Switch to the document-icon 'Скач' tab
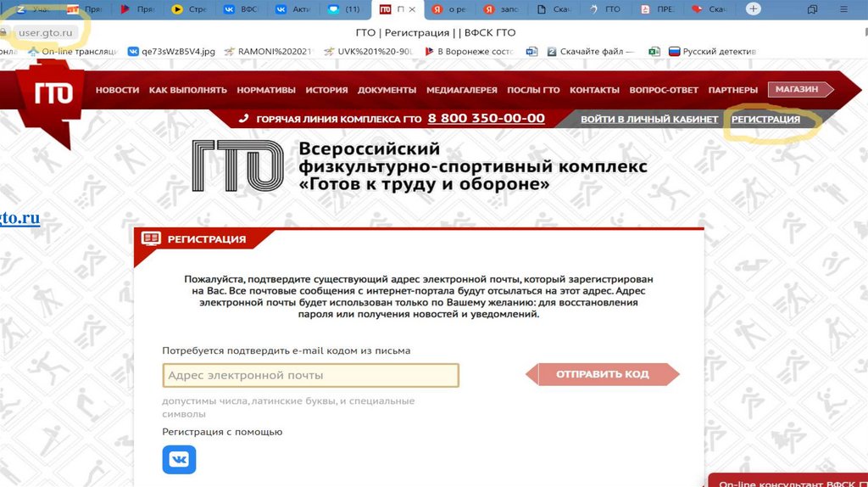This screenshot has height=487, width=868. [x=554, y=9]
